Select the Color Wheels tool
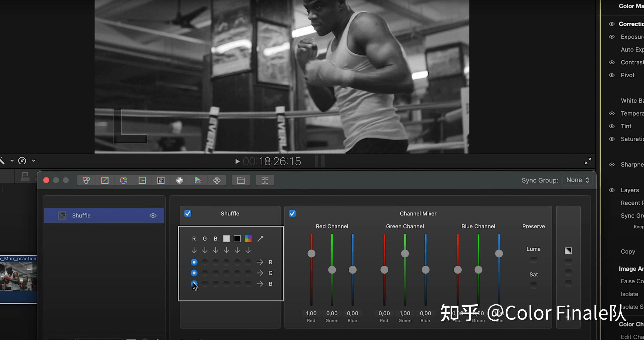 point(86,180)
